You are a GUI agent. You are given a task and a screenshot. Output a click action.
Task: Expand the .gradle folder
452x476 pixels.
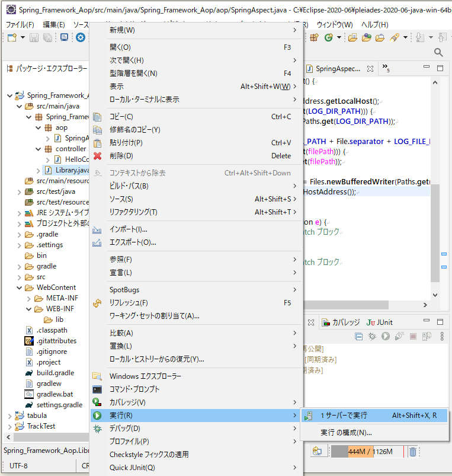pos(19,235)
